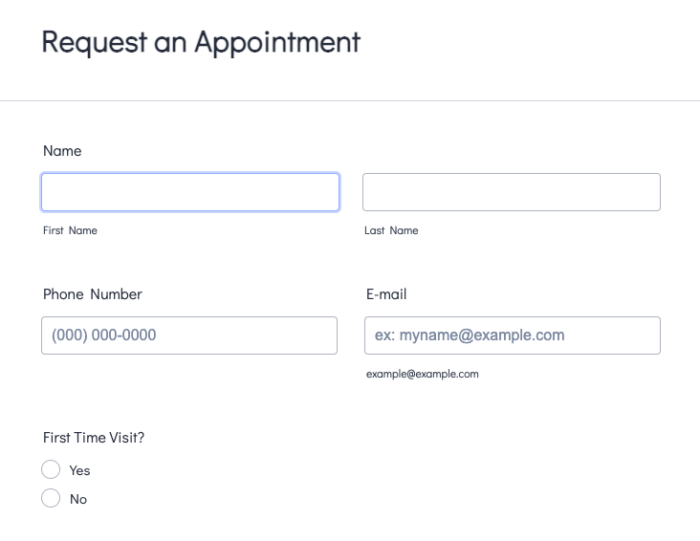Viewport: 700px width, 541px height.
Task: Click the "First Name" sub-label under the field
Action: click(70, 230)
